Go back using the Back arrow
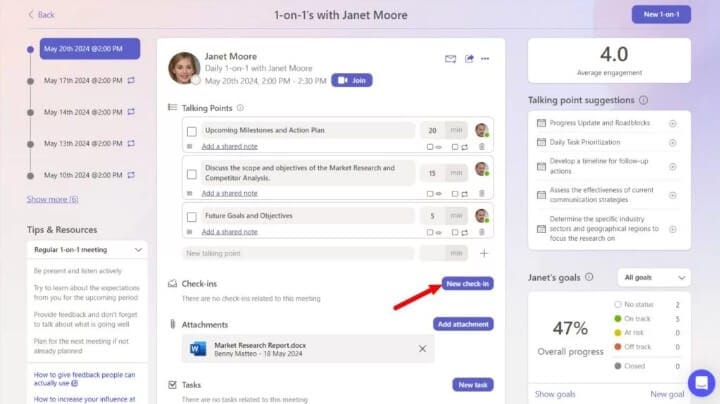The height and width of the screenshot is (404, 720). 41,15
